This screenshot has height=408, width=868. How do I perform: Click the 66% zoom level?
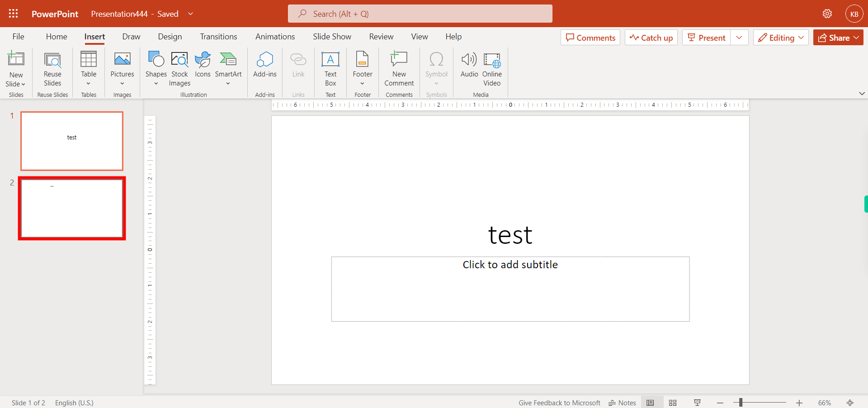click(824, 403)
